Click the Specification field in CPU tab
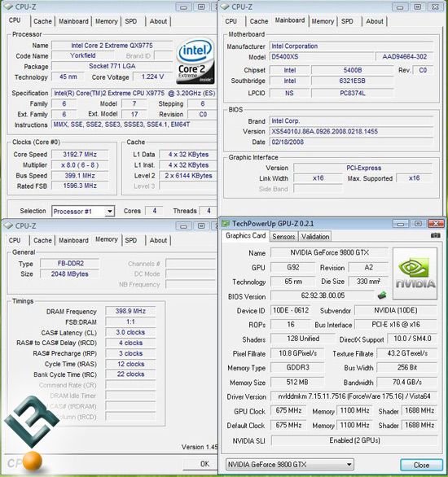The image size is (448, 477). point(134,93)
